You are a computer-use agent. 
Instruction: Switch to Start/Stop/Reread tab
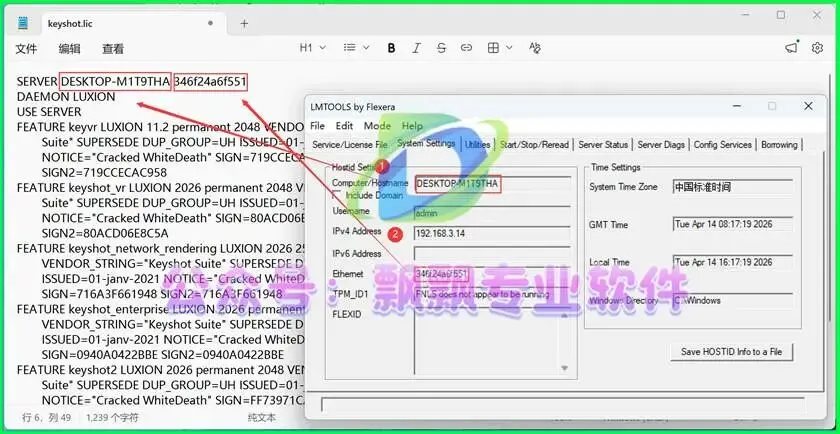[x=535, y=145]
